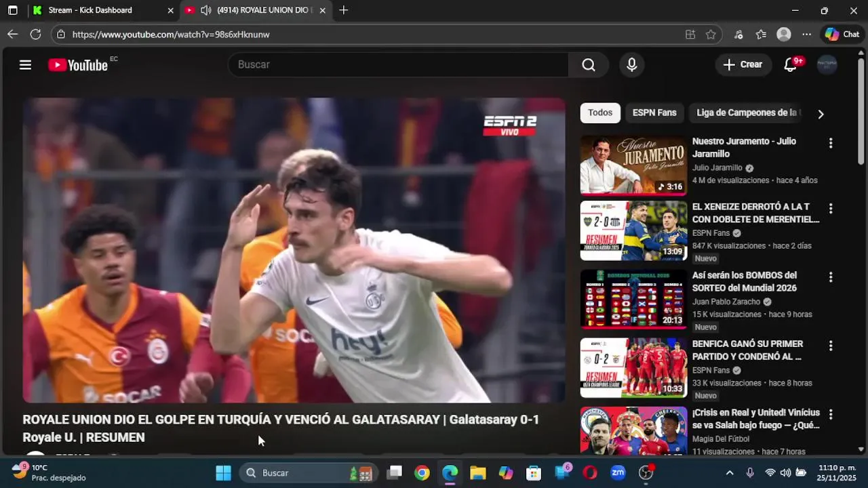Focus the YouTube Buscar search field

[399, 64]
